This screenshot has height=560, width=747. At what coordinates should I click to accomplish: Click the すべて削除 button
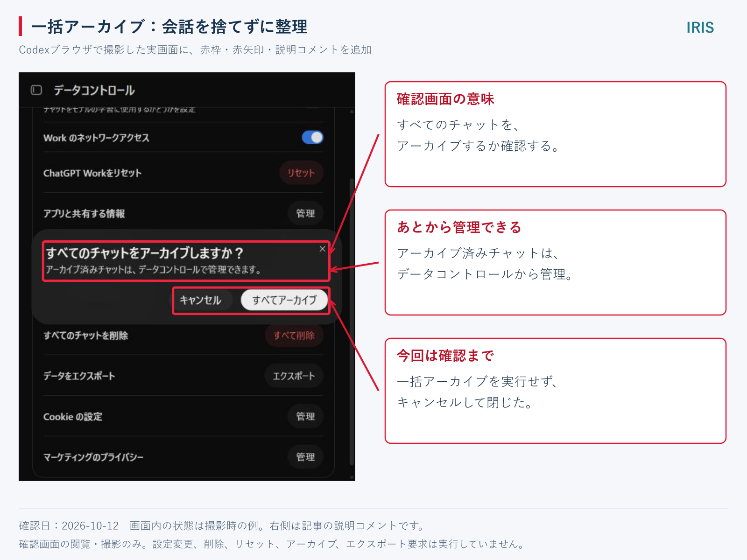click(294, 335)
